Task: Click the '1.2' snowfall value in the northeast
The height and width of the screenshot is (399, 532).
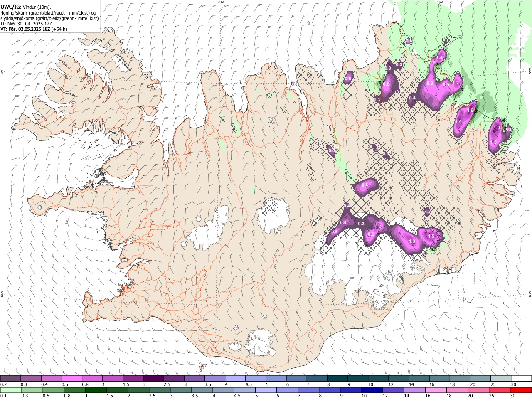Action: pyautogui.click(x=456, y=83)
